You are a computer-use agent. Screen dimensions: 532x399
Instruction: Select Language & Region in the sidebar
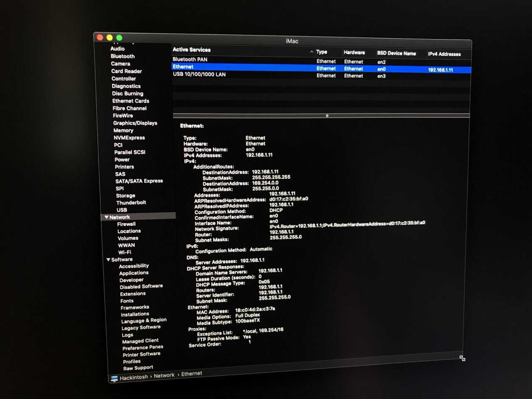coord(144,321)
